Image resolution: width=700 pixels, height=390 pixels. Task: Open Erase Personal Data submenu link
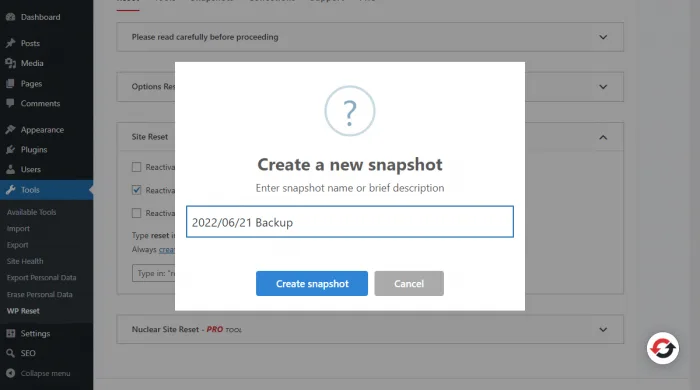39,295
